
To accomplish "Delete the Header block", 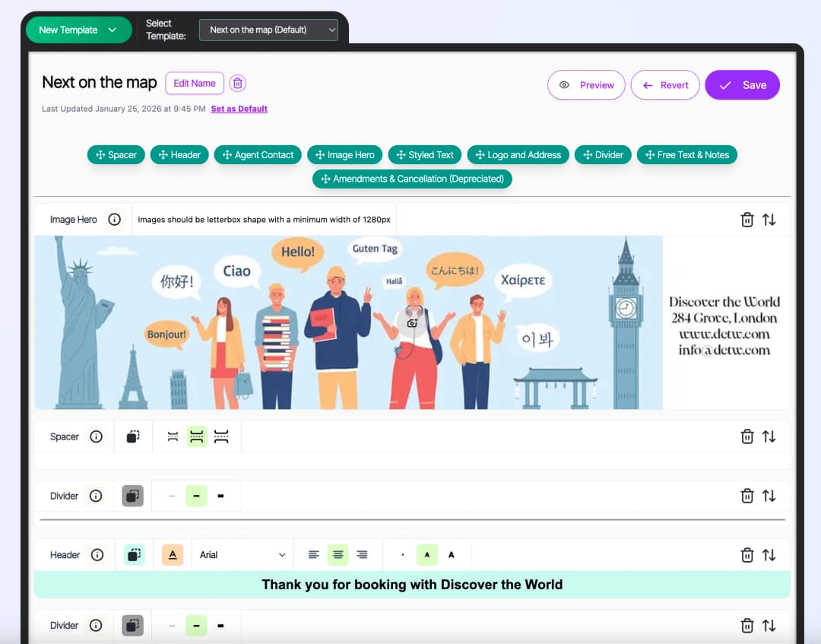I will [x=747, y=555].
